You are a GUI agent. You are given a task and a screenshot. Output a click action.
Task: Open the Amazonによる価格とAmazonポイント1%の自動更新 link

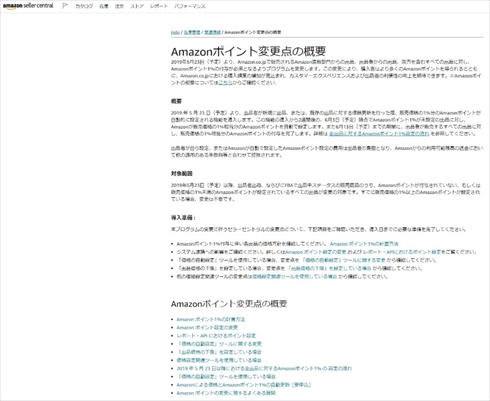(x=244, y=385)
